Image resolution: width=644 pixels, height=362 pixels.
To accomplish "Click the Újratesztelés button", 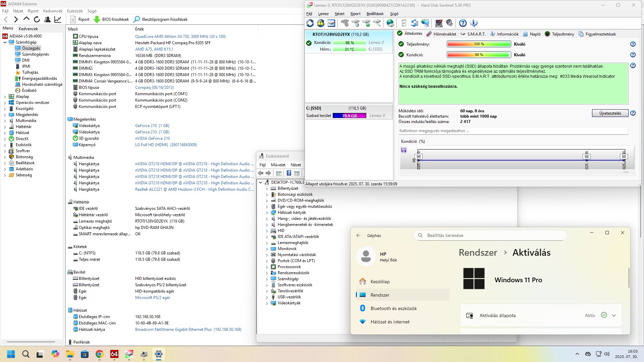I will coord(610,113).
